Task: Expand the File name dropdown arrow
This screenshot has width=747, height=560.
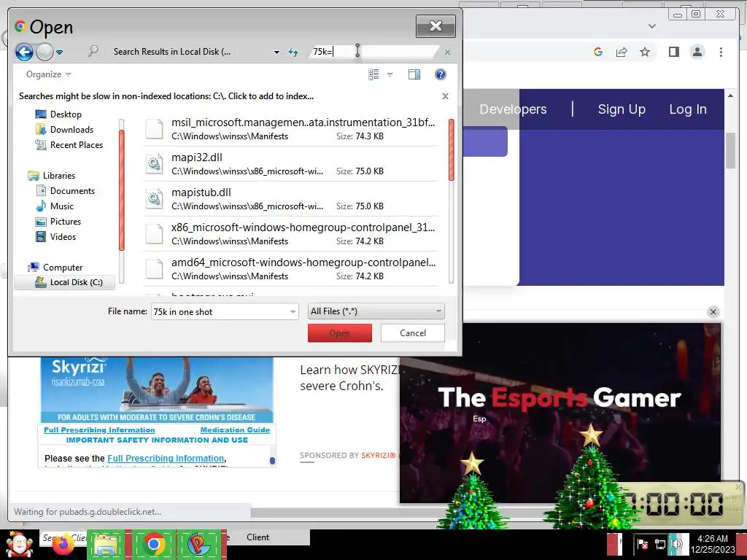Action: tap(293, 312)
